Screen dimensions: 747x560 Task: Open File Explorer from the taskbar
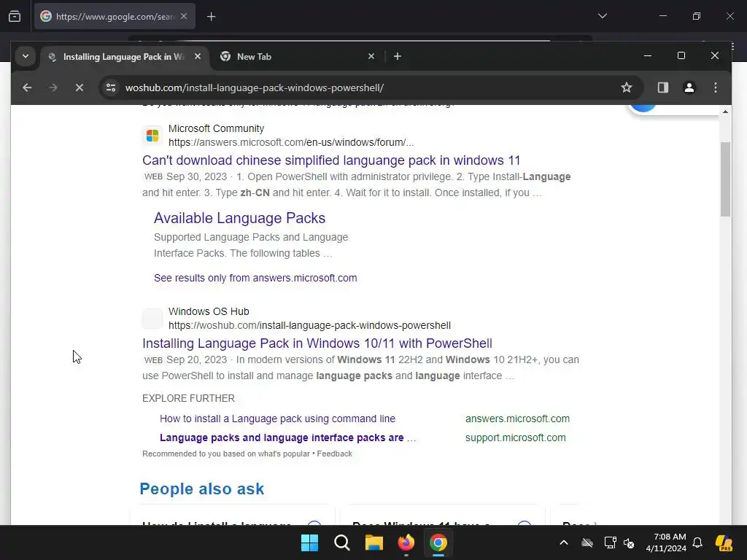point(374,542)
